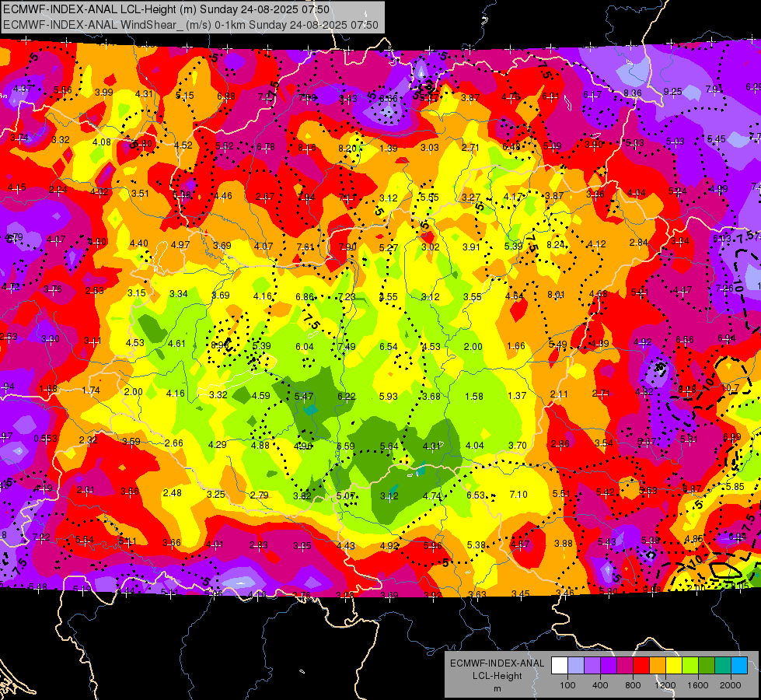This screenshot has width=761, height=700.
Task: Click the wind shear value 8.24
Action: tap(556, 244)
